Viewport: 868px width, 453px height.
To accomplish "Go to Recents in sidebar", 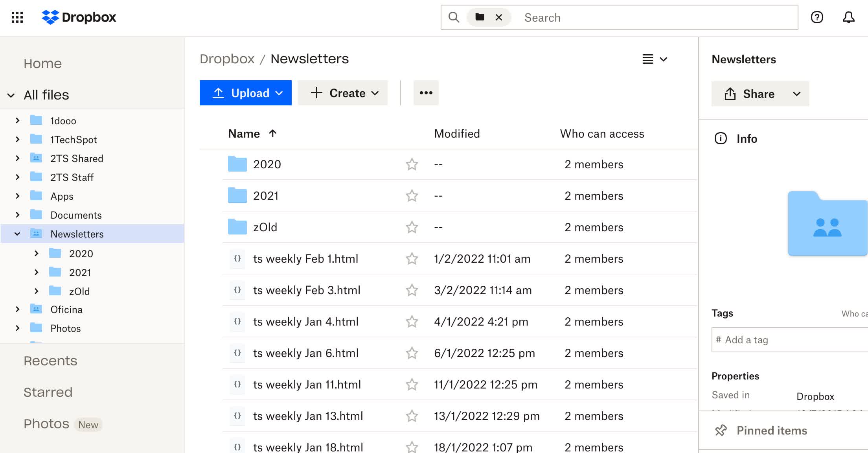I will (x=50, y=361).
